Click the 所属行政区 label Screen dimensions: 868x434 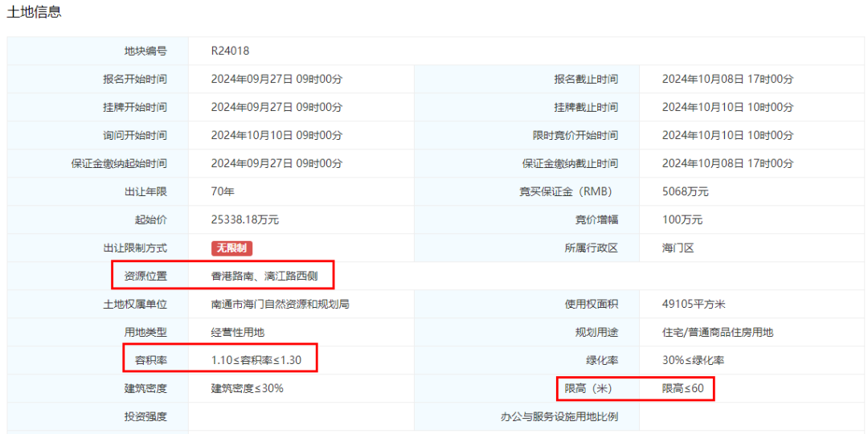pos(592,248)
